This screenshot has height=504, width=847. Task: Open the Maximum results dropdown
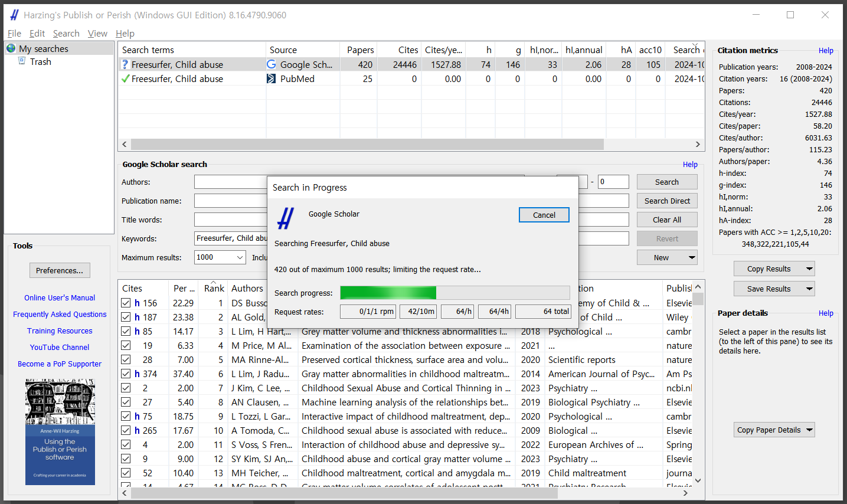(240, 257)
